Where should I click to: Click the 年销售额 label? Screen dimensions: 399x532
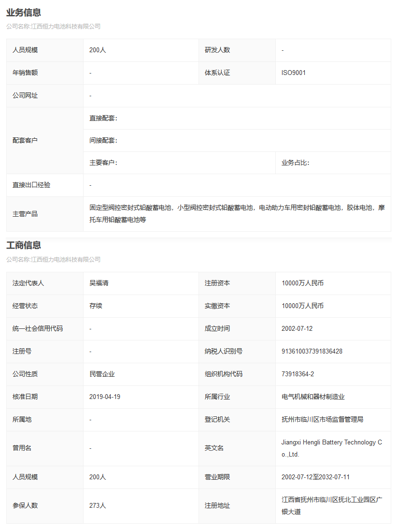pyautogui.click(x=25, y=73)
